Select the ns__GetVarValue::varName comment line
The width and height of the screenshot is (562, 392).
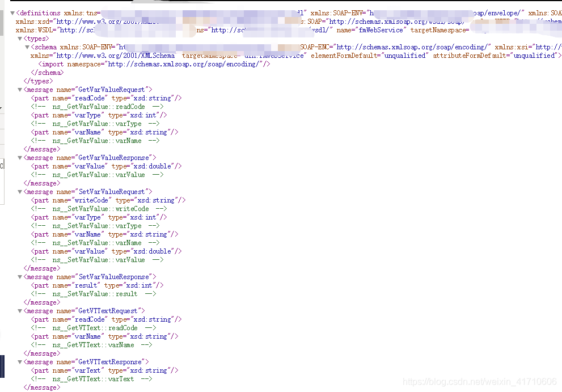[x=95, y=141]
